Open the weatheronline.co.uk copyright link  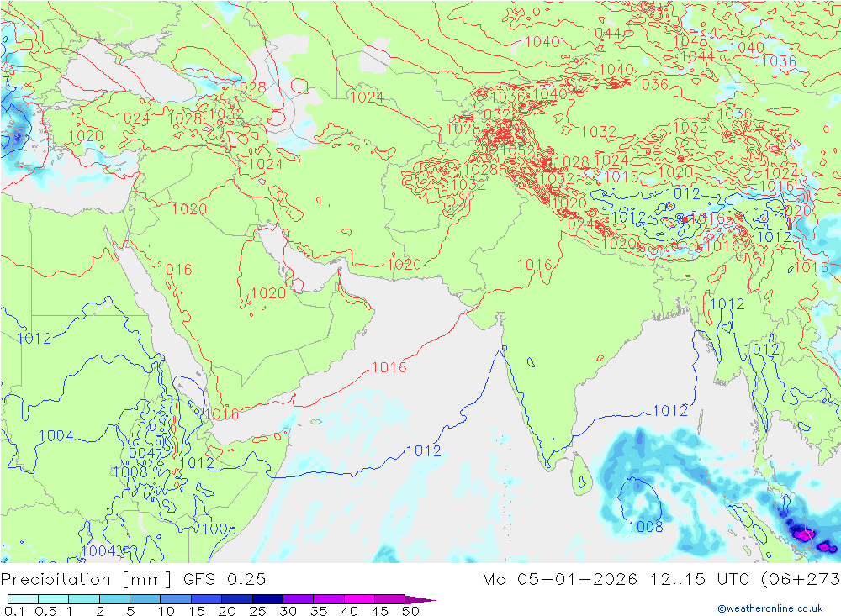pyautogui.click(x=770, y=608)
